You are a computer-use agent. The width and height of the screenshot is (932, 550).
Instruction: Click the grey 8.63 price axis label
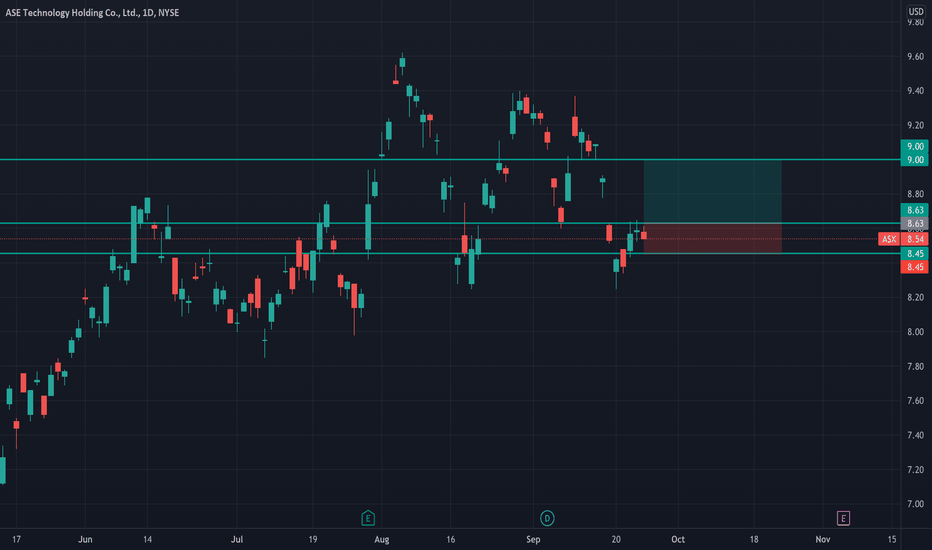(x=915, y=224)
